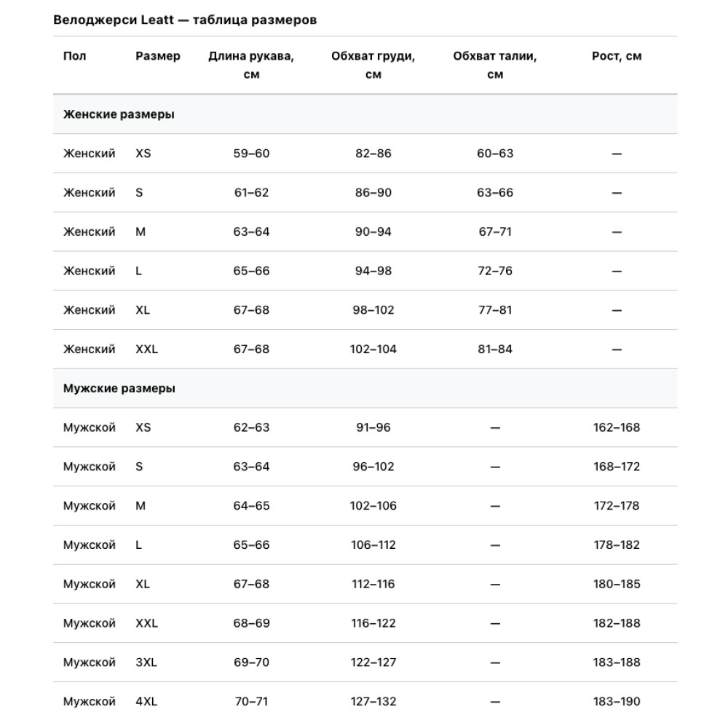
Task: Click women's M waist value 67–71
Action: [x=495, y=232]
